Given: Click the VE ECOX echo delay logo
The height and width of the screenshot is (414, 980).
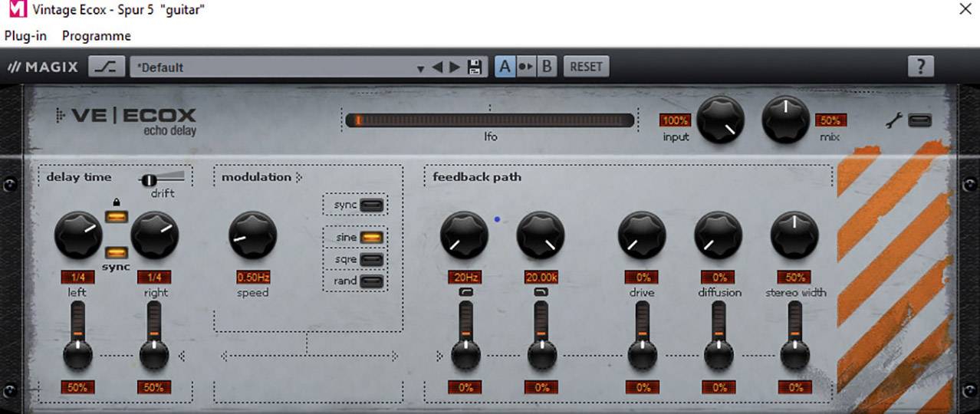Looking at the screenshot, I should tap(127, 121).
